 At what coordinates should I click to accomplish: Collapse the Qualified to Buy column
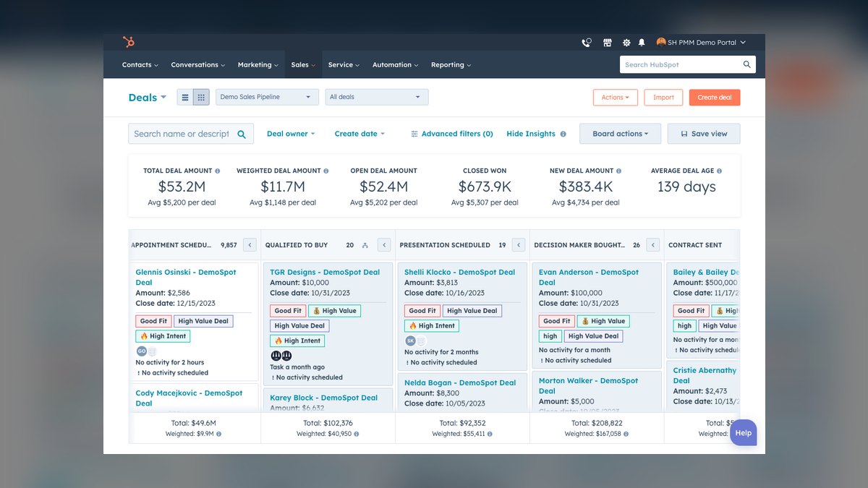click(x=384, y=245)
